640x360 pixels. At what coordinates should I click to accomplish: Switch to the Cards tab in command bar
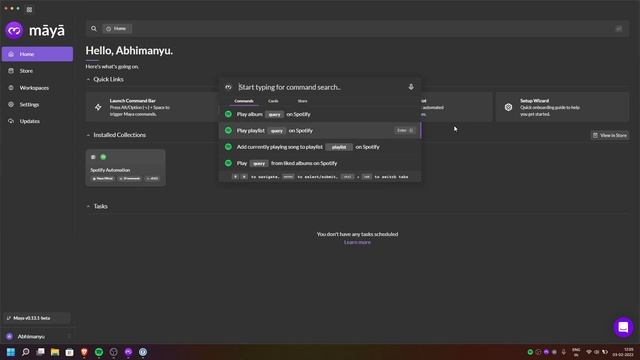(x=273, y=101)
